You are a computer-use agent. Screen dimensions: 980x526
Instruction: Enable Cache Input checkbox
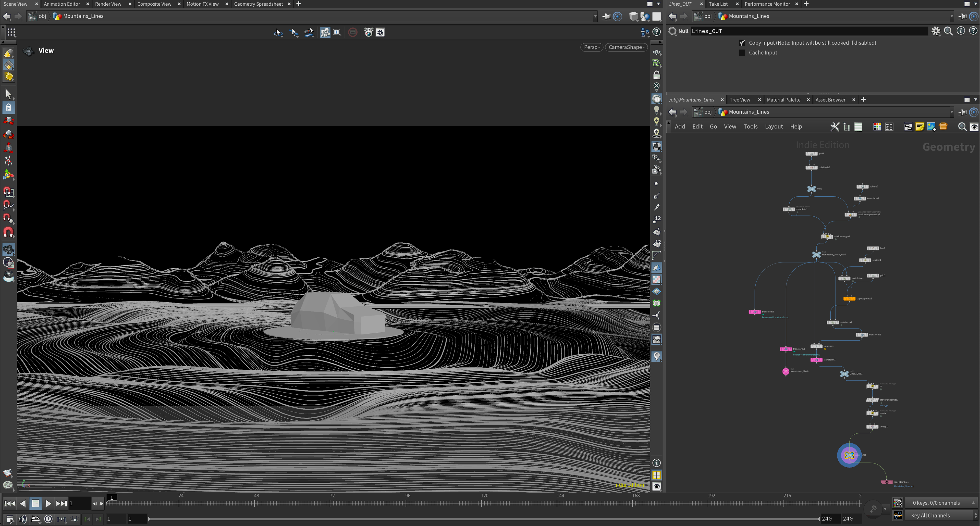click(x=742, y=53)
